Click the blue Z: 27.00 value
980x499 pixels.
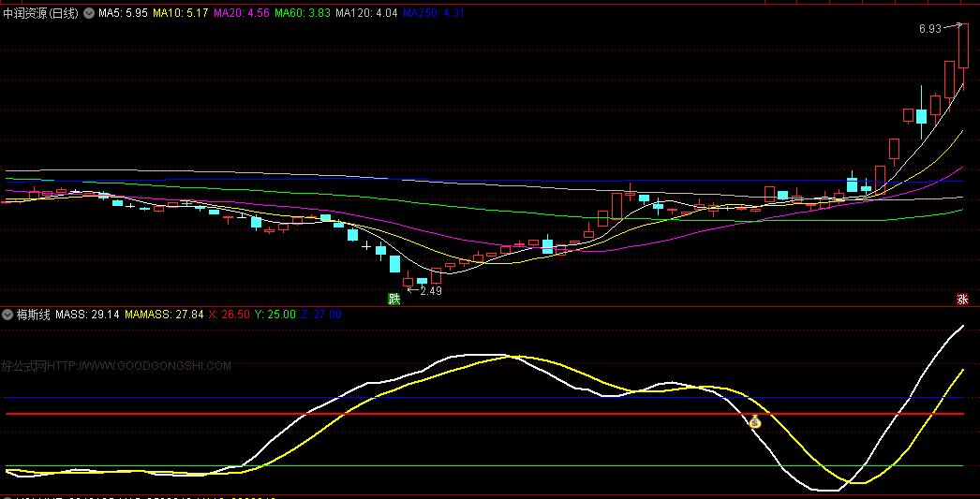(321, 315)
